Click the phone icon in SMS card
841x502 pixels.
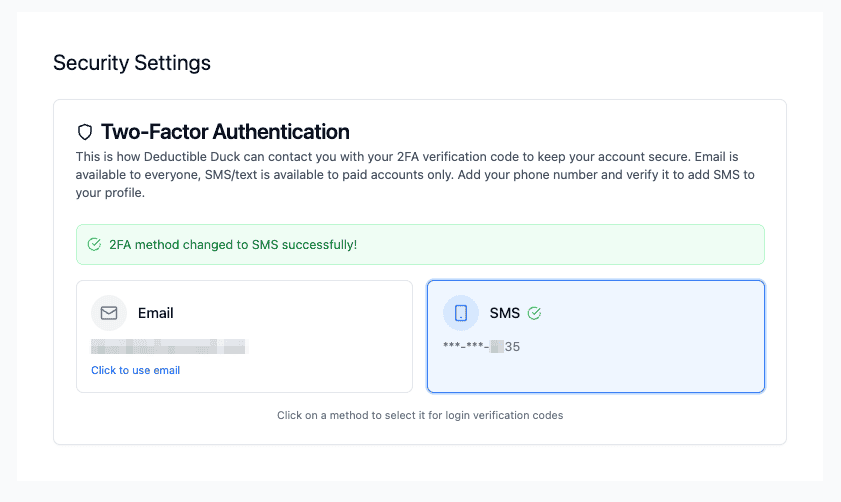461,313
